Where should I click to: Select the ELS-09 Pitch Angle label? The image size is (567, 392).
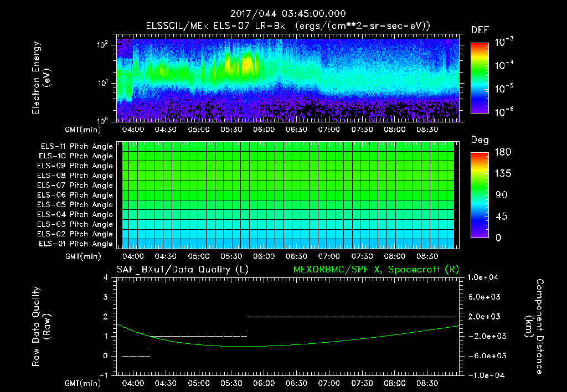coord(75,166)
